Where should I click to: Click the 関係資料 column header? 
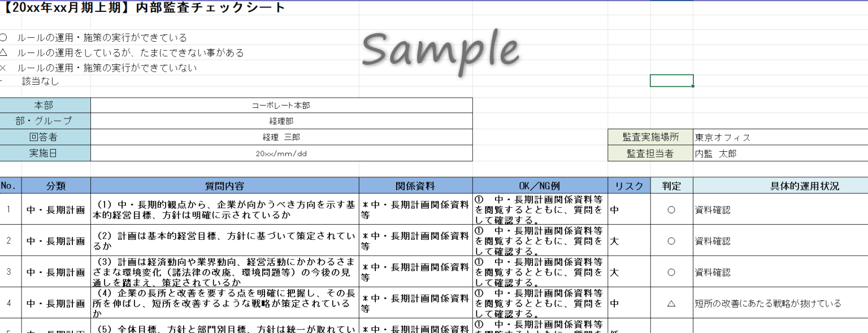[416, 186]
